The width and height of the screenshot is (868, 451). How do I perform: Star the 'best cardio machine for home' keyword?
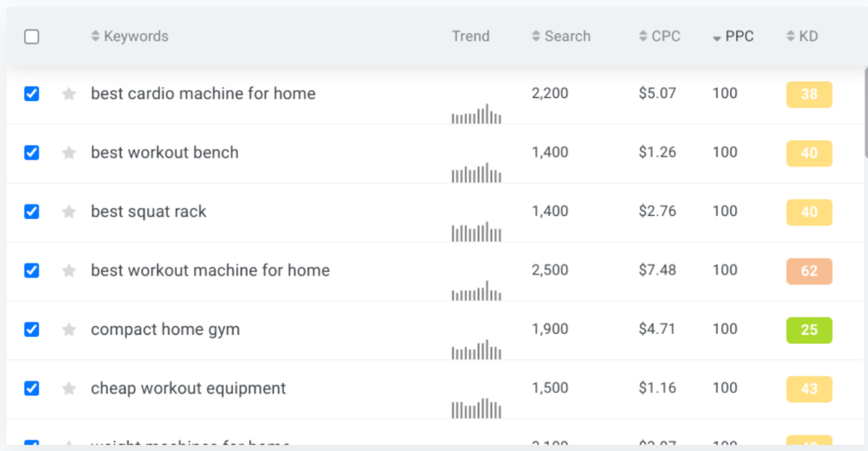point(69,94)
